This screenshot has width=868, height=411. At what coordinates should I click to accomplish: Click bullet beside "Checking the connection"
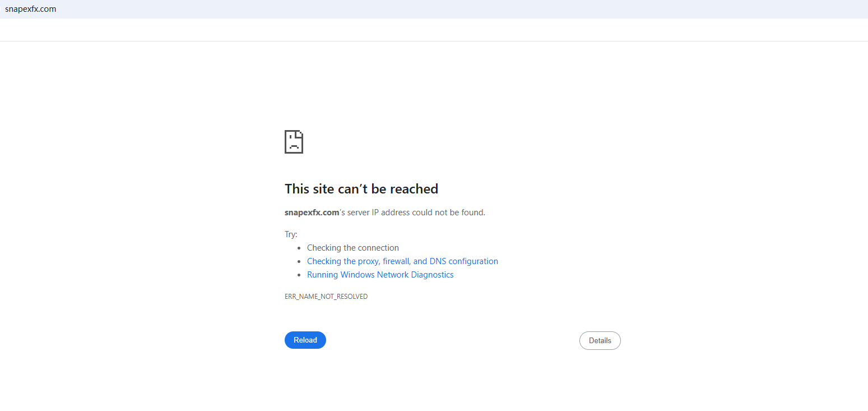point(299,248)
